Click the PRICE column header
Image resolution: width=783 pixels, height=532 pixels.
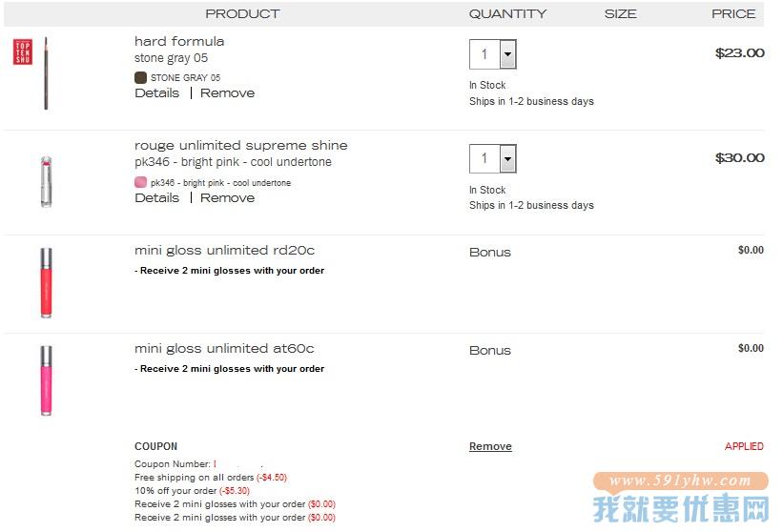coord(733,14)
